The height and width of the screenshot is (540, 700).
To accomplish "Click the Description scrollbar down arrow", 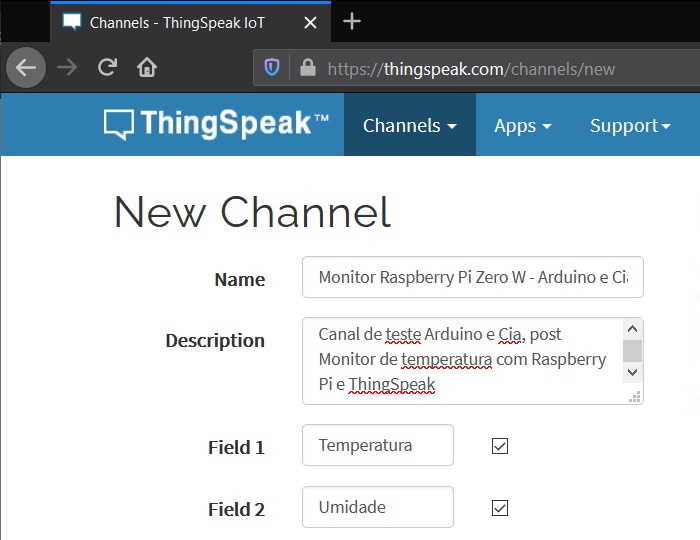I will click(x=632, y=372).
